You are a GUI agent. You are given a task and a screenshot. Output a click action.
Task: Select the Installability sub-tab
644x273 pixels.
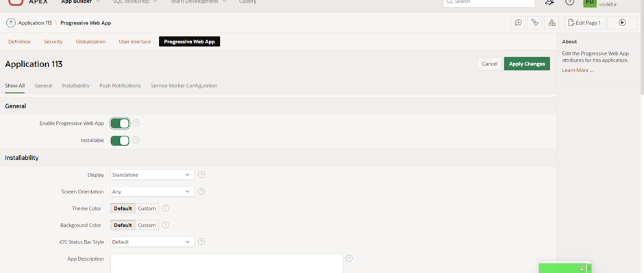coord(75,86)
